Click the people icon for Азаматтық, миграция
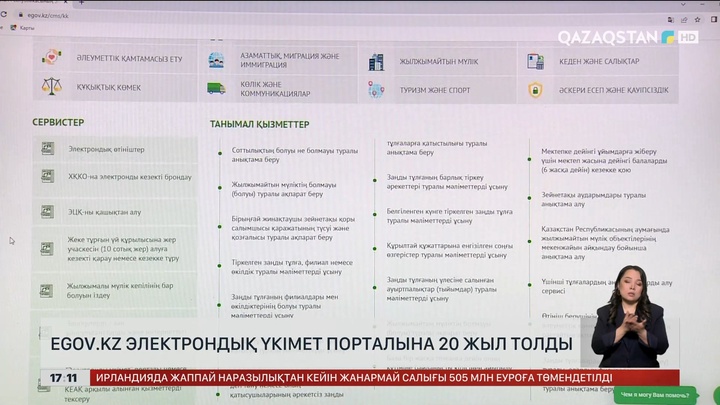720x405 pixels. coord(216,60)
